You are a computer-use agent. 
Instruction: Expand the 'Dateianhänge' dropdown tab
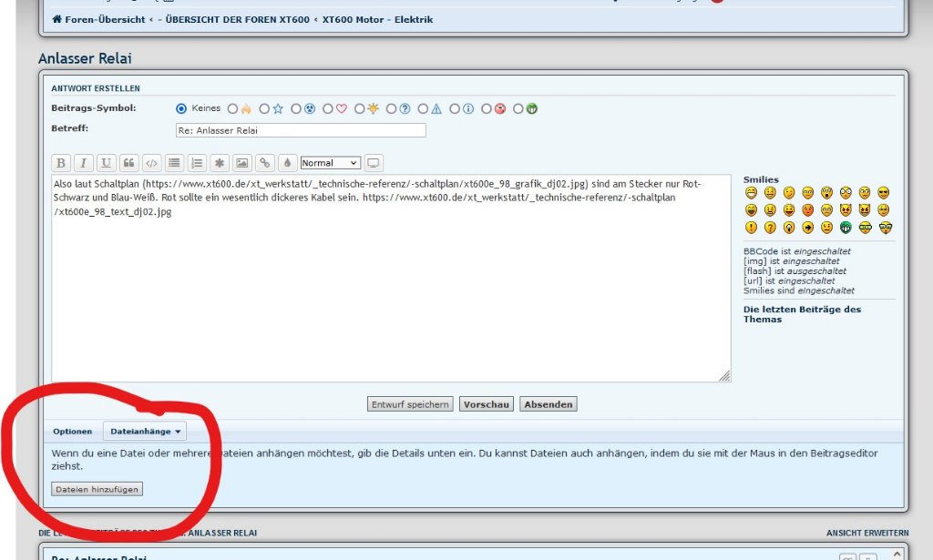[x=146, y=432]
